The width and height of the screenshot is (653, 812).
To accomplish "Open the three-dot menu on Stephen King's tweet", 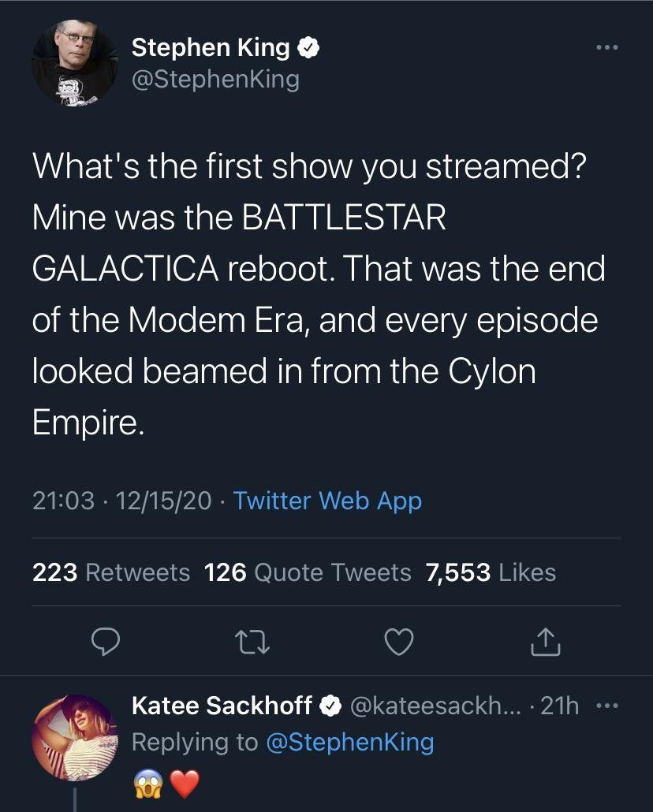I will 607,49.
